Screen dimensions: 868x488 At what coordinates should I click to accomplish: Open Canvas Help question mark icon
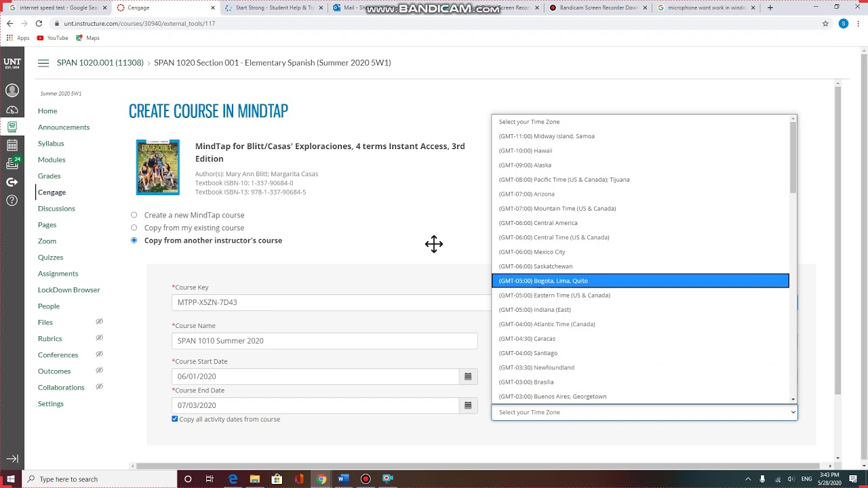(x=12, y=200)
